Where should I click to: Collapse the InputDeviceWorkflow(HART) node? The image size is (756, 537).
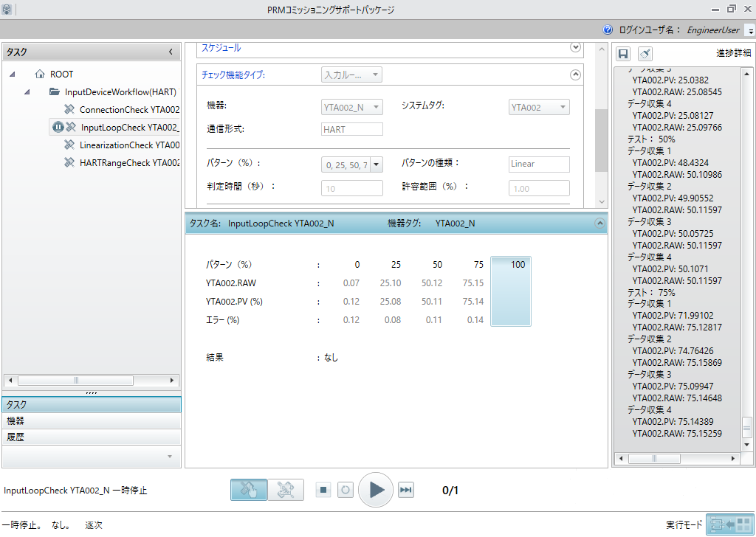coord(27,91)
